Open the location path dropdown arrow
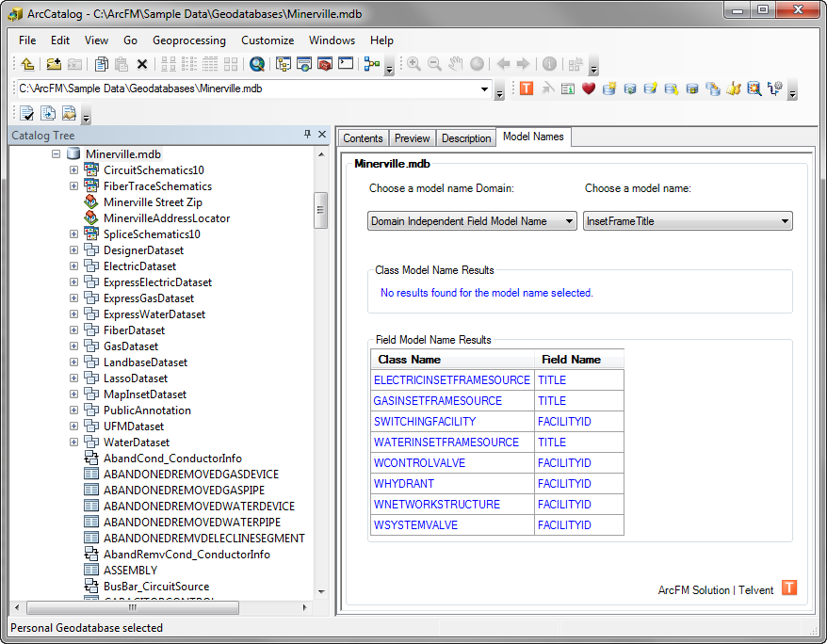This screenshot has width=827, height=644. [484, 89]
